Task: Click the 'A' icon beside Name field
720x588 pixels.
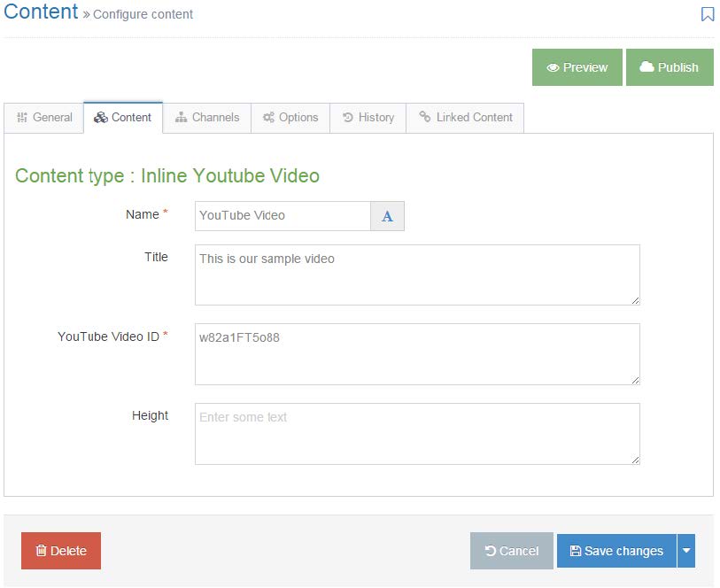Action: pos(388,216)
